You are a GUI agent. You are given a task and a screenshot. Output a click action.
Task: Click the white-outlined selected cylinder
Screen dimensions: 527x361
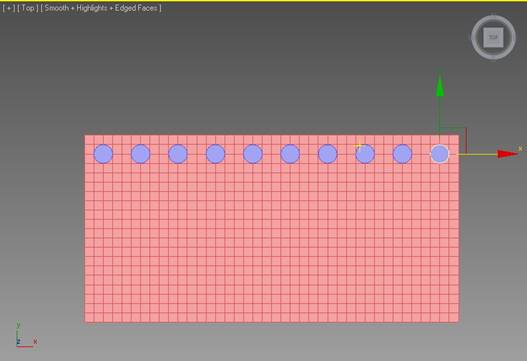440,154
